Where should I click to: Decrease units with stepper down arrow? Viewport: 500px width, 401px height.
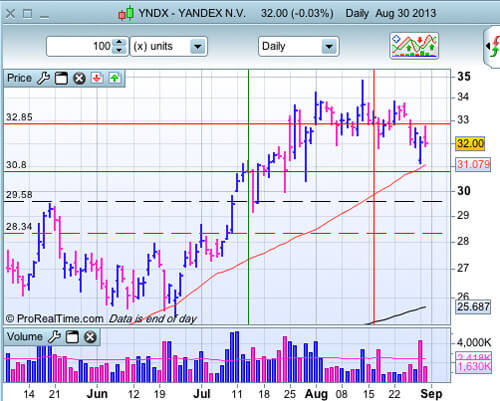point(119,50)
